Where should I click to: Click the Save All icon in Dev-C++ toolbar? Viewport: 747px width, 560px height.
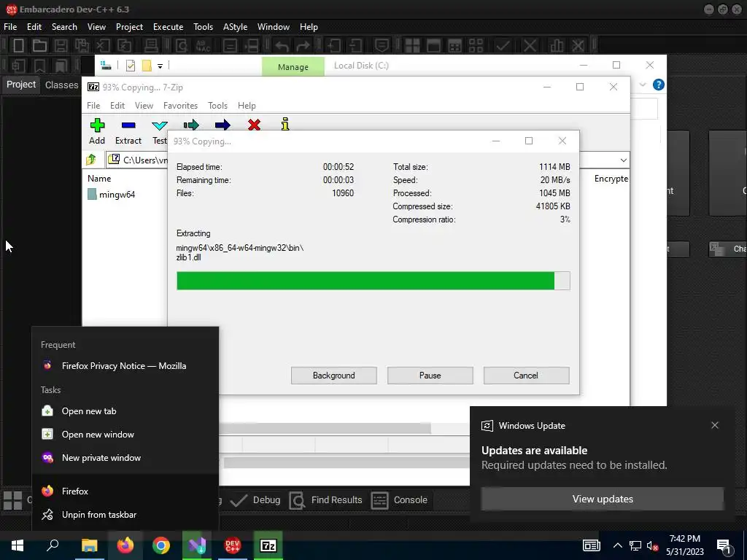82,46
